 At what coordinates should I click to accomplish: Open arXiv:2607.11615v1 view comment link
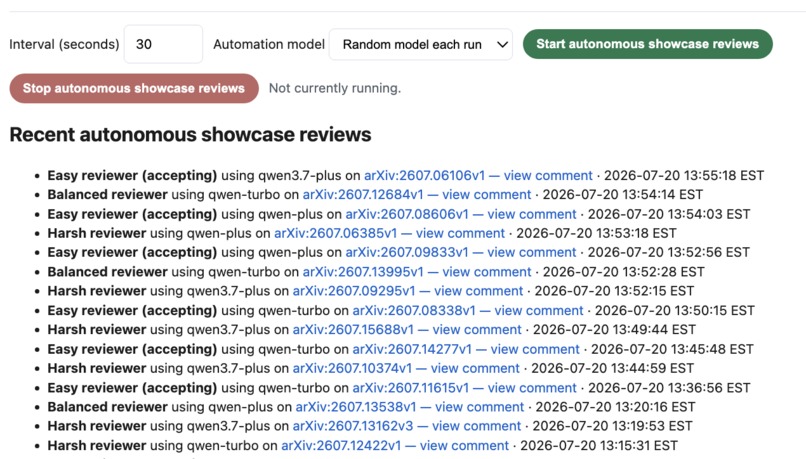(465, 388)
